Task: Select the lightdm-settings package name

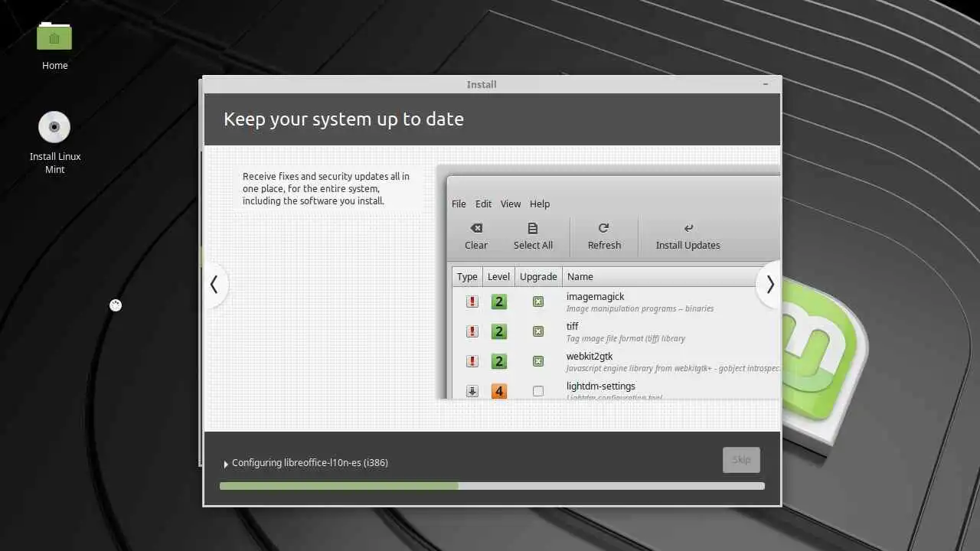Action: coord(601,386)
